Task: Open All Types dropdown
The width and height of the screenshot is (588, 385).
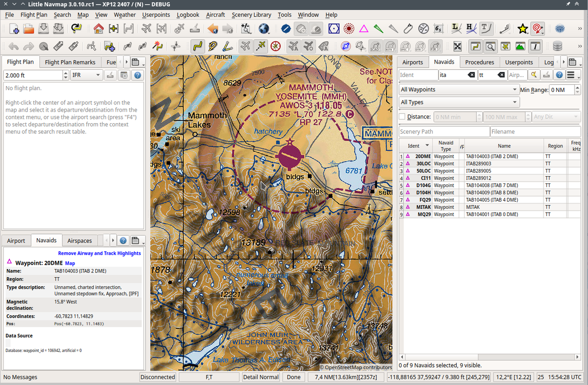Action: coord(459,102)
